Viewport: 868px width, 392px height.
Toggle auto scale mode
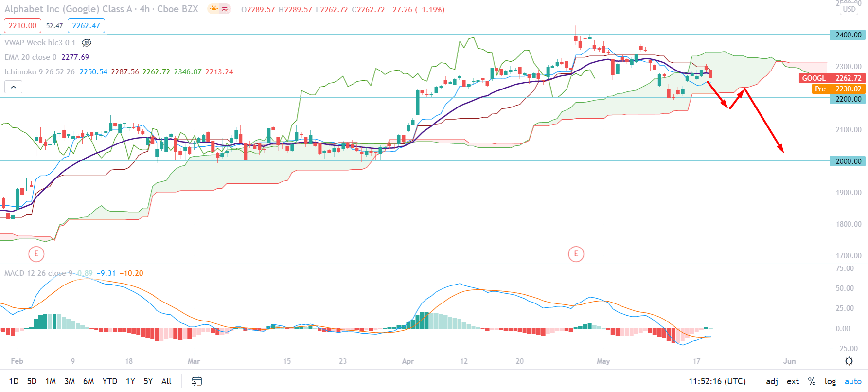[853, 381]
